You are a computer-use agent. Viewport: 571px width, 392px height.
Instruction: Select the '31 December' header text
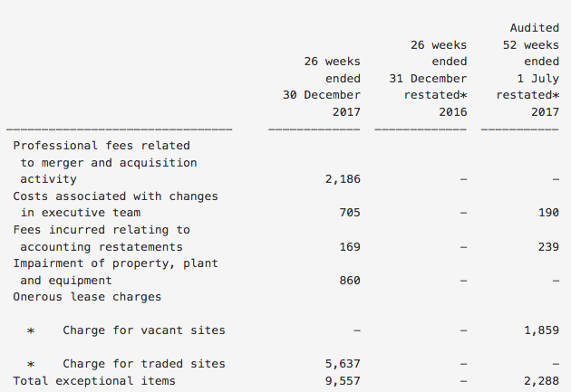[x=428, y=79]
